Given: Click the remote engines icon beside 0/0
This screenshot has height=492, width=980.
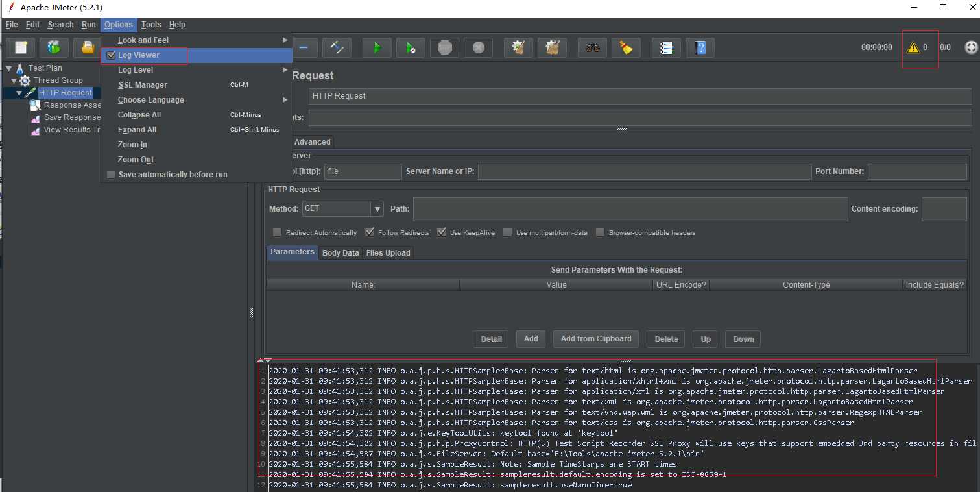Looking at the screenshot, I should (971, 47).
